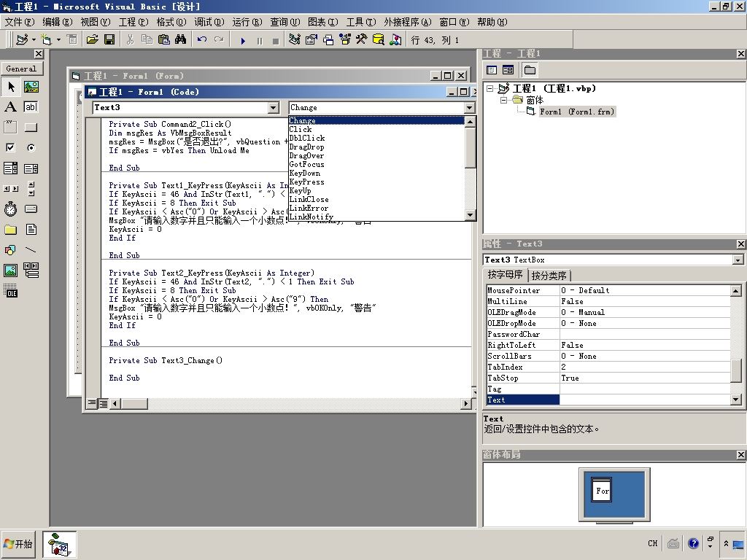Open the Add Form dropdown arrow
This screenshot has width=747, height=560.
[x=58, y=39]
